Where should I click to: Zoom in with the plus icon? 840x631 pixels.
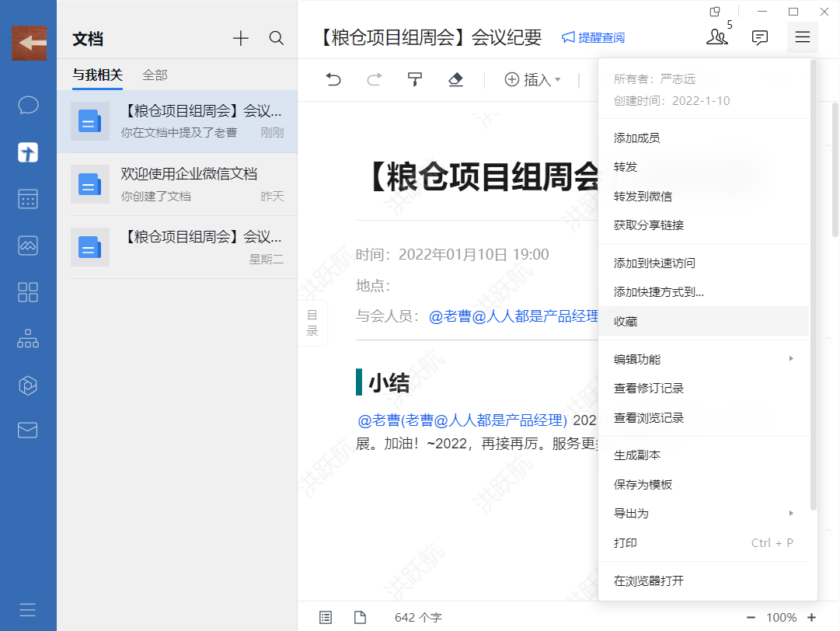[811, 618]
